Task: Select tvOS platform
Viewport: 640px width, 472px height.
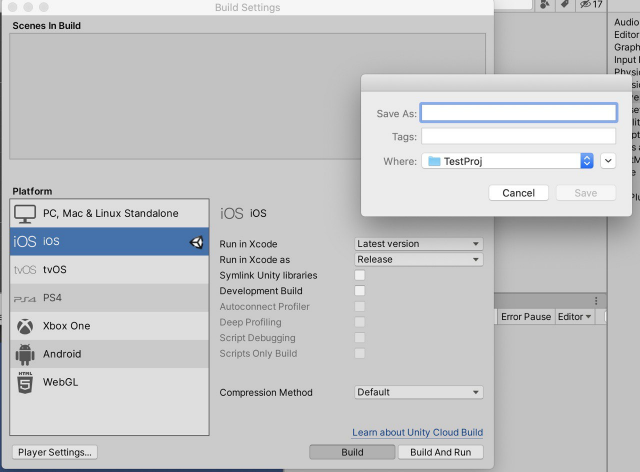Action: 109,270
